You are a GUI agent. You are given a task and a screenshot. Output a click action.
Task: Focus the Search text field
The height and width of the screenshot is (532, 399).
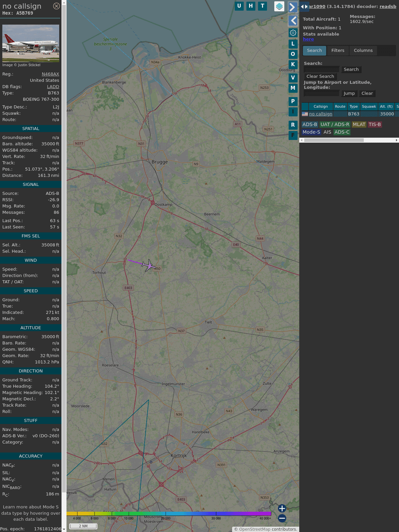pyautogui.click(x=322, y=69)
